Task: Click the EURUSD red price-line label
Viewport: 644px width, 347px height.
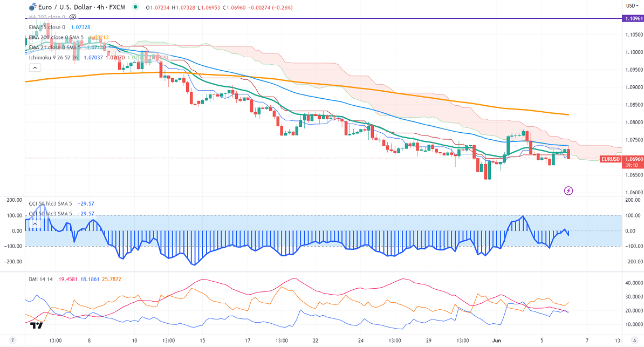Action: [x=611, y=159]
